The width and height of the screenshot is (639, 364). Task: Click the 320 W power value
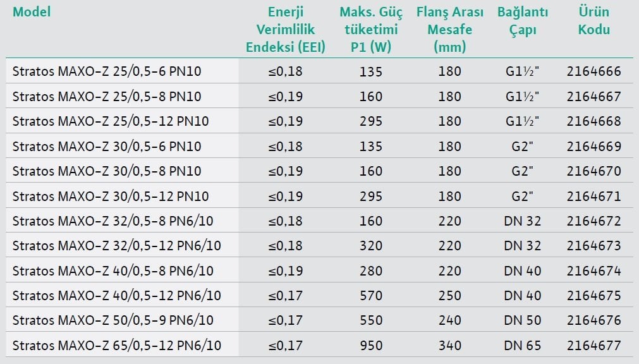371,246
